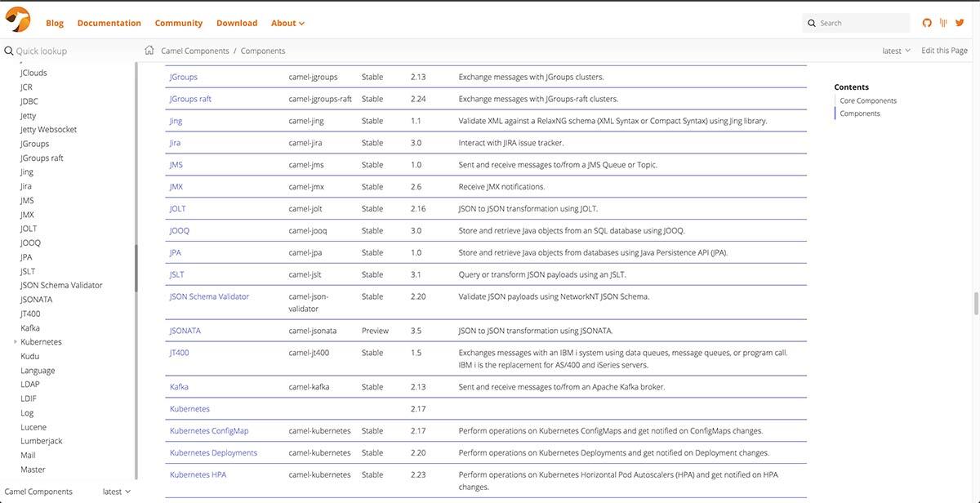Click the Quick lookup input field
This screenshot has height=503, width=980.
(x=49, y=49)
